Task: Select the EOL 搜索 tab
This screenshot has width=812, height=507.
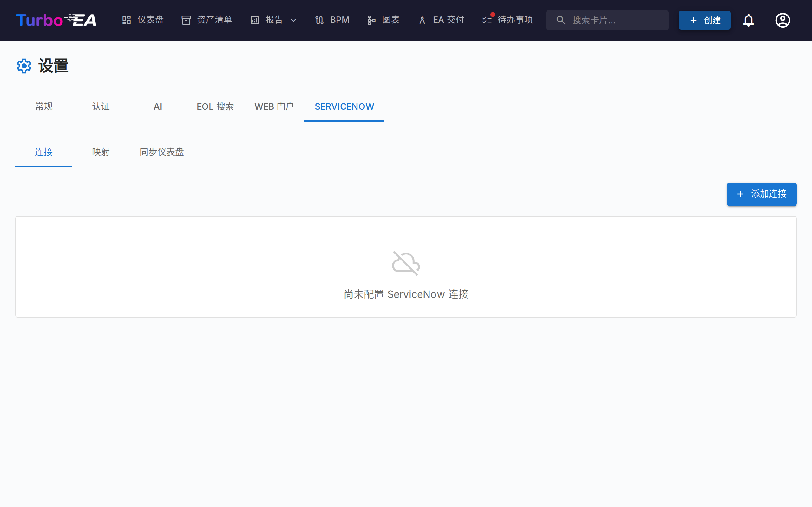Action: point(215,106)
